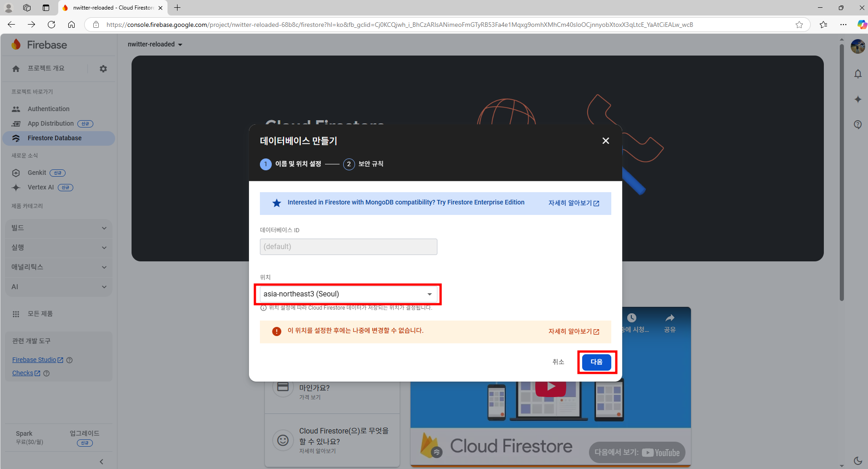The height and width of the screenshot is (469, 868).
Task: Click the browser workspaces icon
Action: [x=27, y=8]
